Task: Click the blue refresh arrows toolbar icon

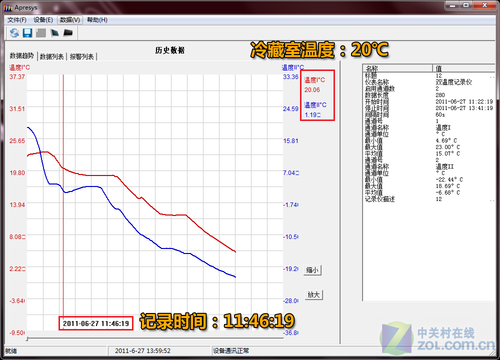Action: coord(14,33)
